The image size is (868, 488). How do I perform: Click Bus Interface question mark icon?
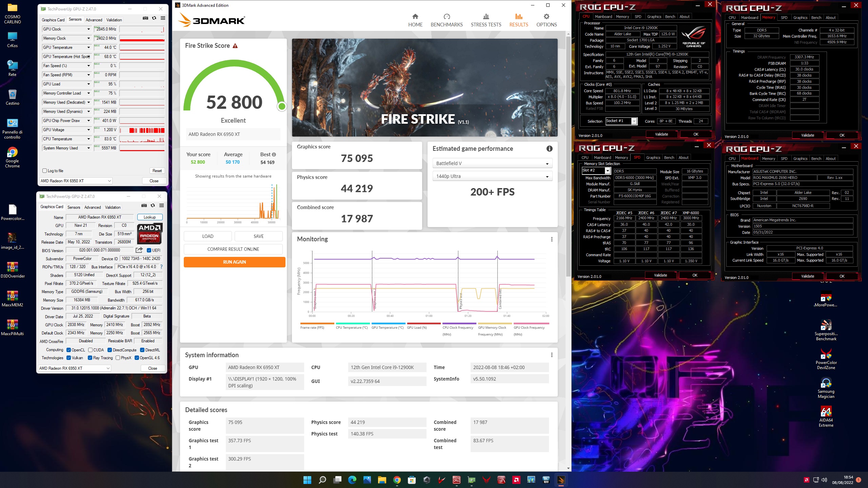point(161,267)
